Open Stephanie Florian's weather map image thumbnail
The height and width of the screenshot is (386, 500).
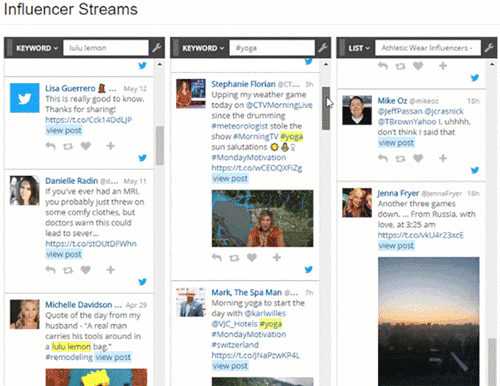(262, 218)
